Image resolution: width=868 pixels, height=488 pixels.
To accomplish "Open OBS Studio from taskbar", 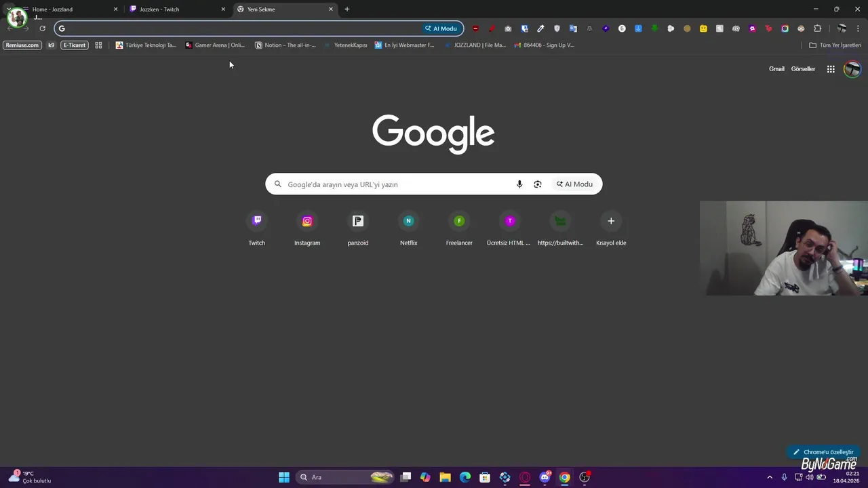I will [585, 477].
